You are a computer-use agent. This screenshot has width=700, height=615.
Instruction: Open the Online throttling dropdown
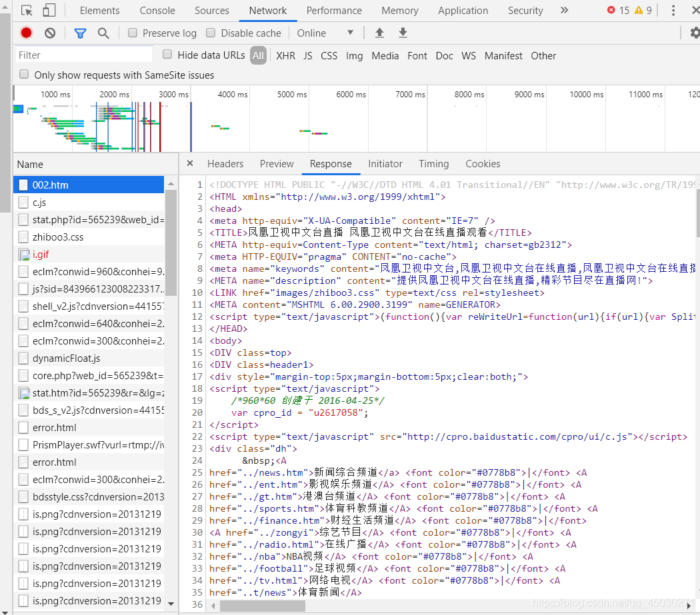point(325,33)
